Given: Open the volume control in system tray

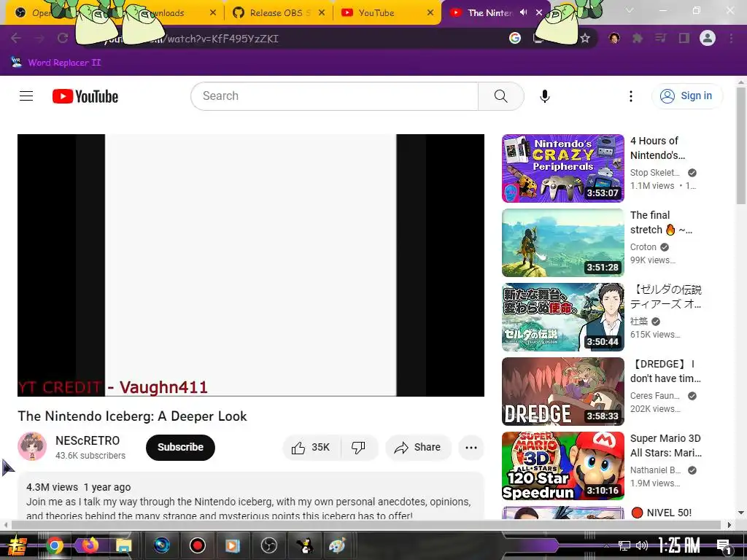Looking at the screenshot, I should (642, 545).
